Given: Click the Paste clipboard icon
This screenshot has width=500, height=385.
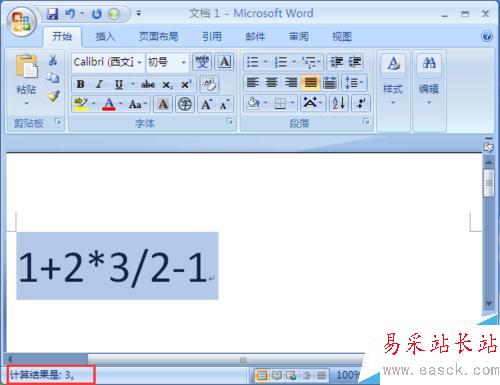Looking at the screenshot, I should pyautogui.click(x=26, y=66).
